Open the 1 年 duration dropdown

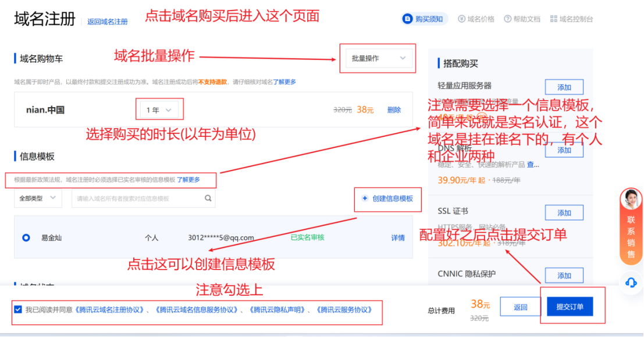pyautogui.click(x=159, y=110)
